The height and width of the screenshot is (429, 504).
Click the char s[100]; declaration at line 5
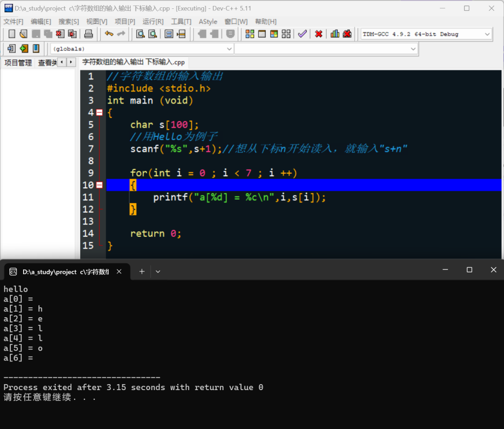tap(164, 125)
